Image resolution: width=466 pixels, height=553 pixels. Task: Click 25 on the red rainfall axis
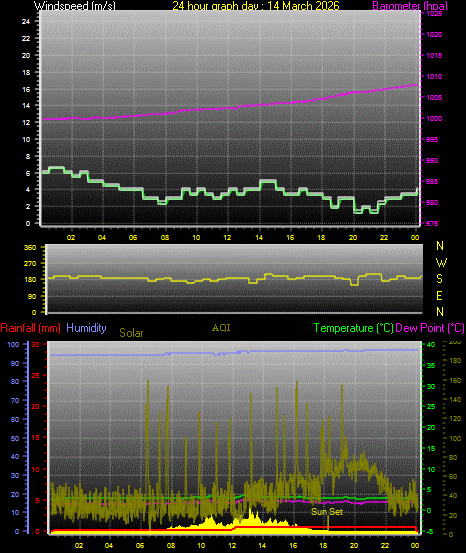pos(35,376)
